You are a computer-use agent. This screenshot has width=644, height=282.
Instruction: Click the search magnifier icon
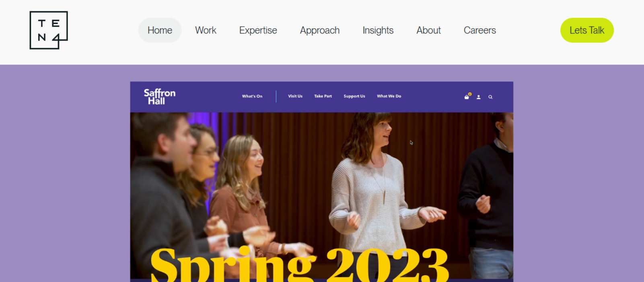coord(490,97)
